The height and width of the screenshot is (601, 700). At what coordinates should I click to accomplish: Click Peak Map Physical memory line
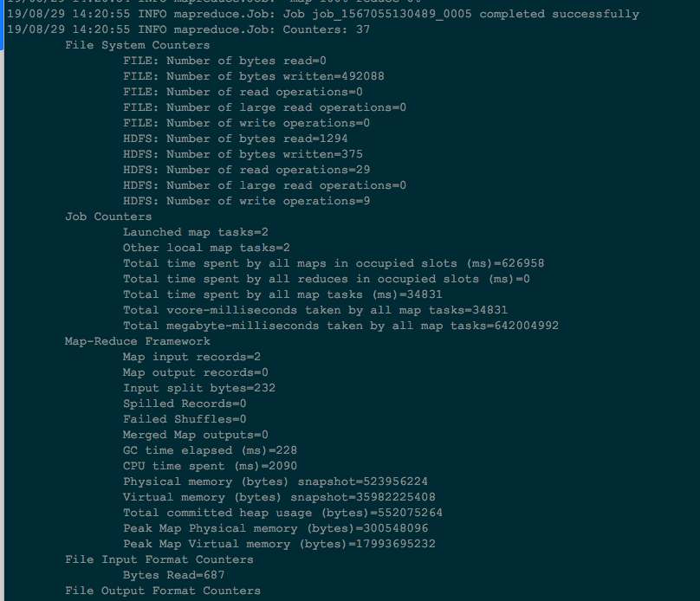(x=275, y=528)
